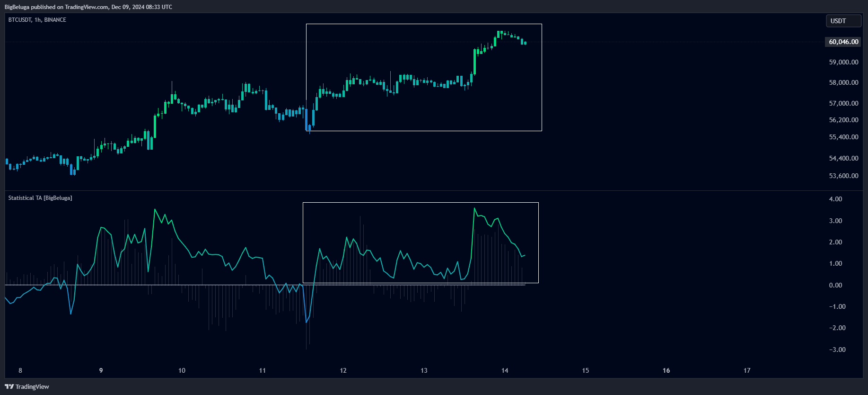
Task: Click the 3.00 indicator scale value
Action: tap(835, 221)
